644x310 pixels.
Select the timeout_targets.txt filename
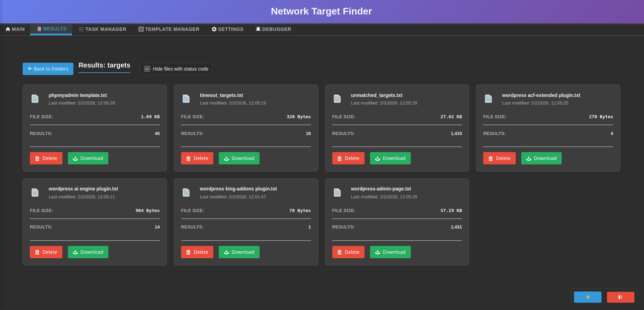(221, 95)
